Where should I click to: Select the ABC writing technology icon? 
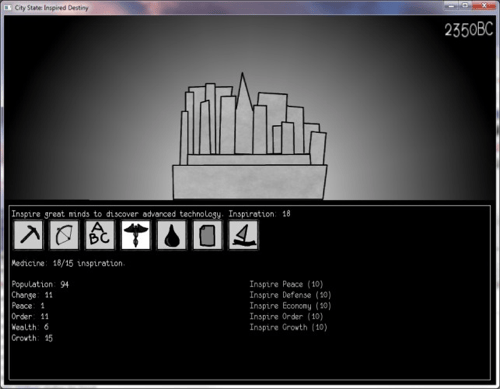[x=100, y=235]
